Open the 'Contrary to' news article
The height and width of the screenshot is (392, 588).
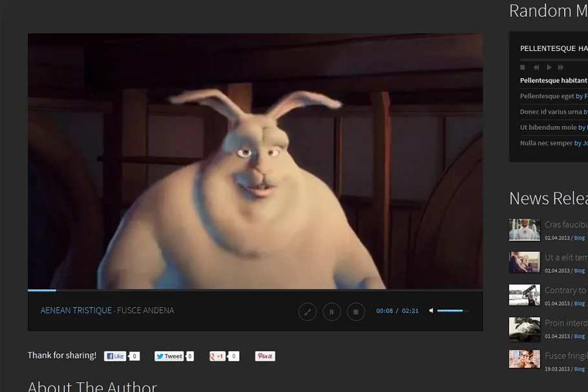[565, 290]
